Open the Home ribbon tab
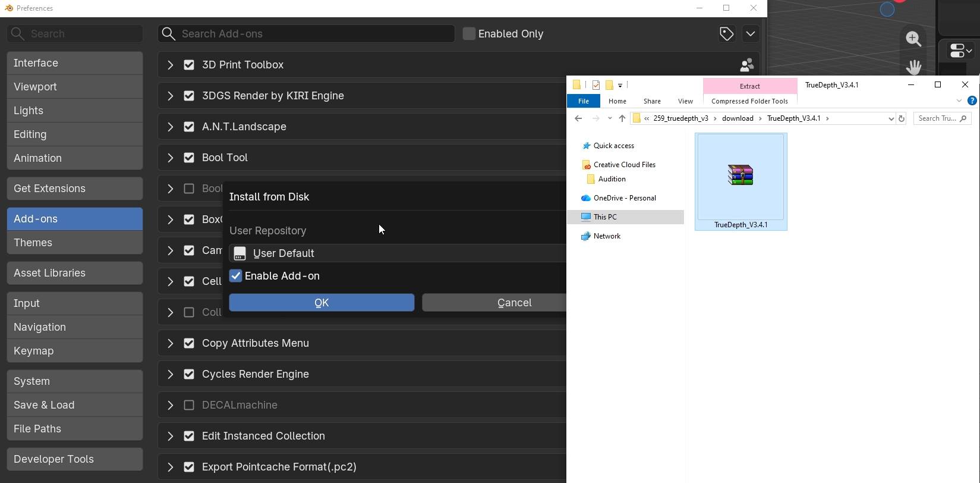980x483 pixels. [617, 101]
